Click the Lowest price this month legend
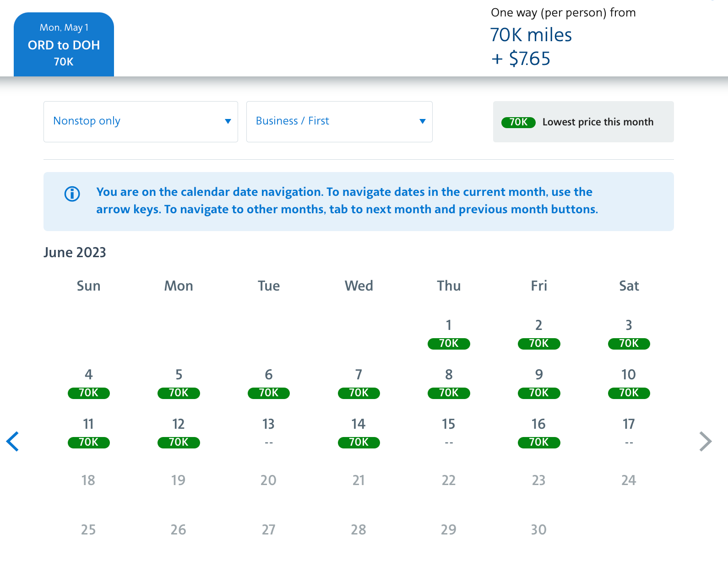Screen dimensions: 728x572 pyautogui.click(x=583, y=122)
